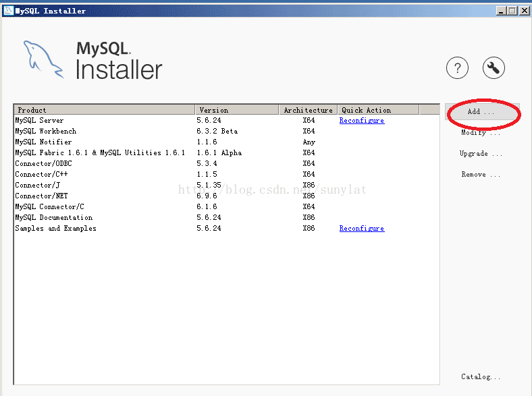532x396 pixels.
Task: Select MySQL Fabric 1.6.1 & Utilities row
Action: pos(227,153)
